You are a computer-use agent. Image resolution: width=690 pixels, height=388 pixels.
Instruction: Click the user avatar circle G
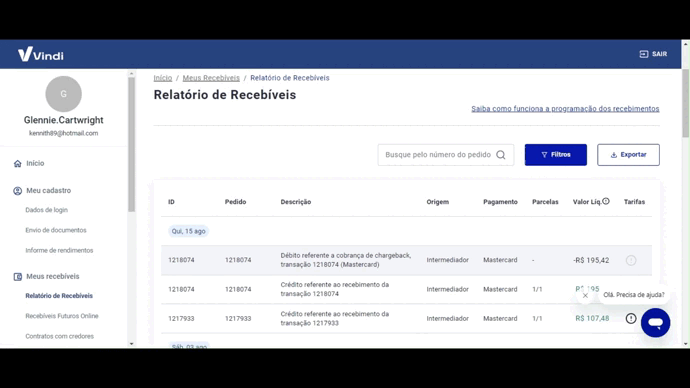coord(63,94)
